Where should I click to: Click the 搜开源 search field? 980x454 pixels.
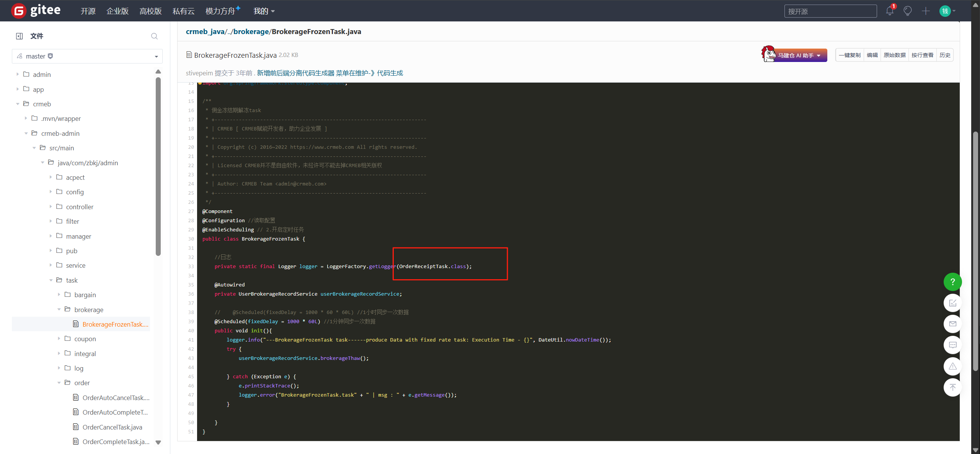coord(830,11)
